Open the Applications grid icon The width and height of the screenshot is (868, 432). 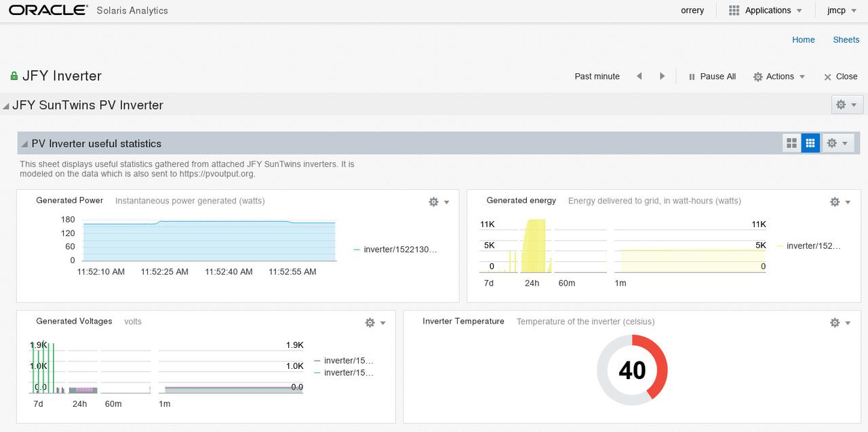tap(734, 11)
